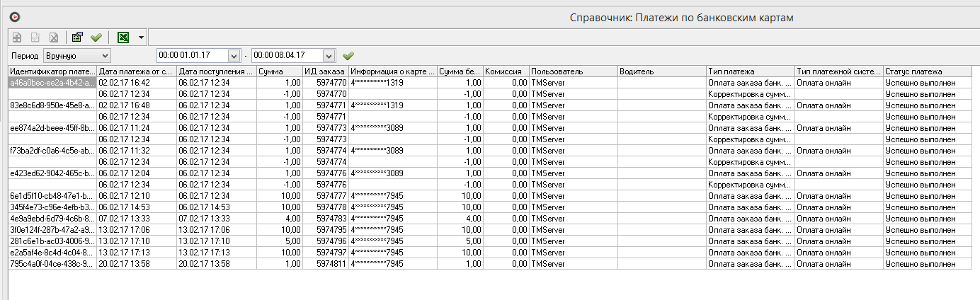The height and width of the screenshot is (300, 980).
Task: Sort by the Сумма column header
Action: [x=279, y=71]
